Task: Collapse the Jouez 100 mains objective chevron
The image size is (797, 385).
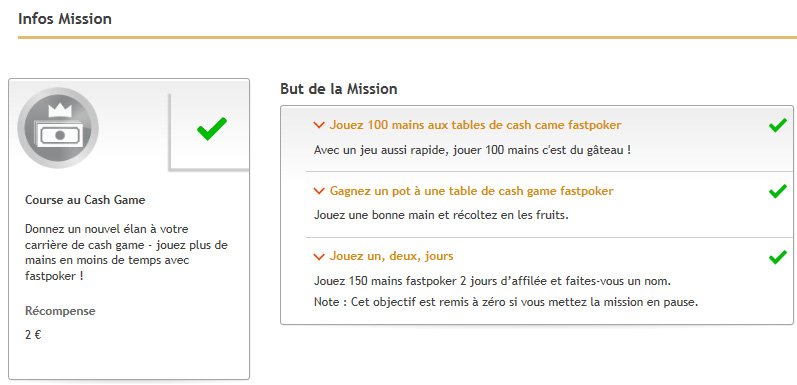Action: 319,125
